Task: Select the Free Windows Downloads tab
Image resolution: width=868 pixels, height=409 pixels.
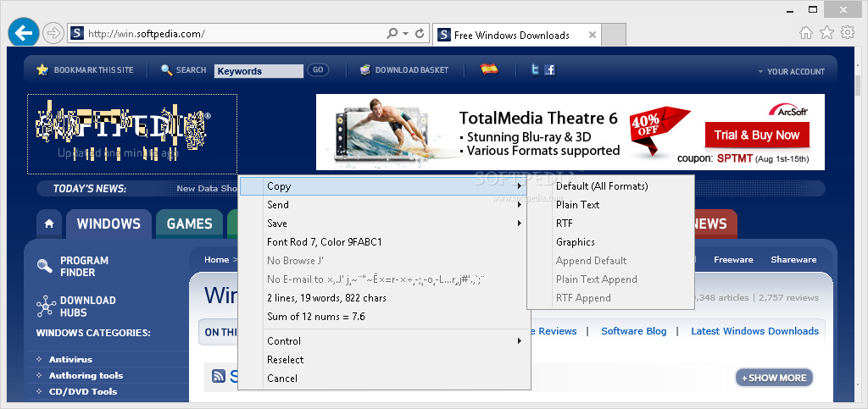Action: pos(517,35)
